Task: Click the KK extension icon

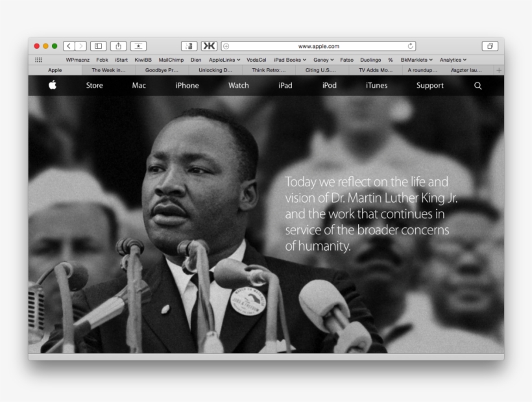Action: (x=208, y=45)
